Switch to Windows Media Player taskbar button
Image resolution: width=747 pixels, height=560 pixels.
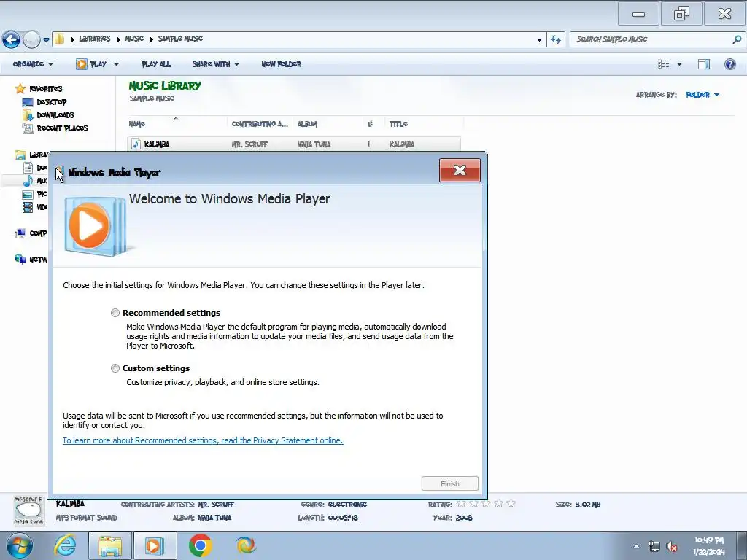point(155,545)
